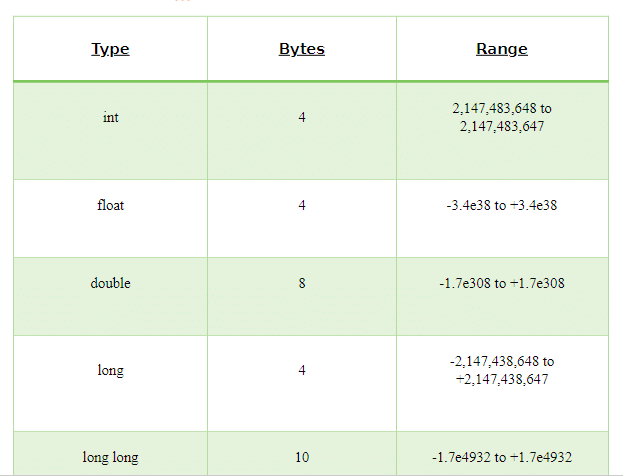Click the float bytes value 4

(302, 205)
